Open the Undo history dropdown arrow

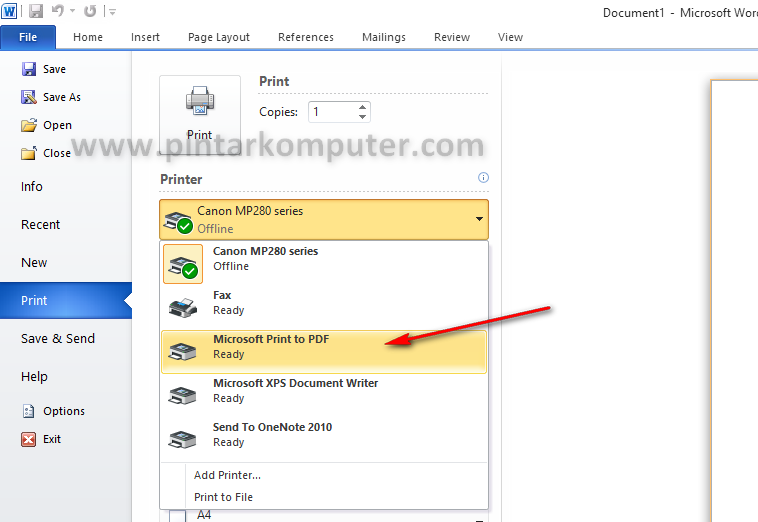(73, 11)
